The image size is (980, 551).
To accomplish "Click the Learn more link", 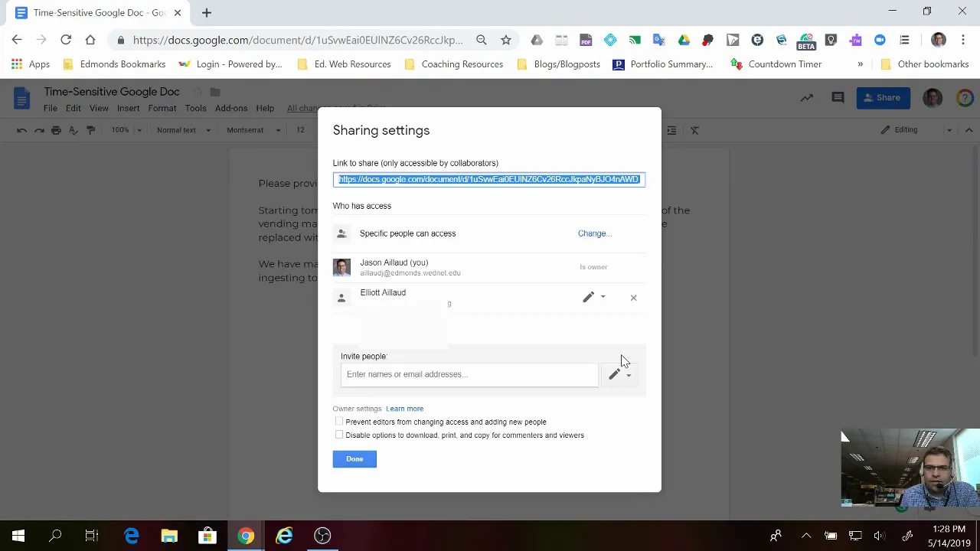I will 404,409.
